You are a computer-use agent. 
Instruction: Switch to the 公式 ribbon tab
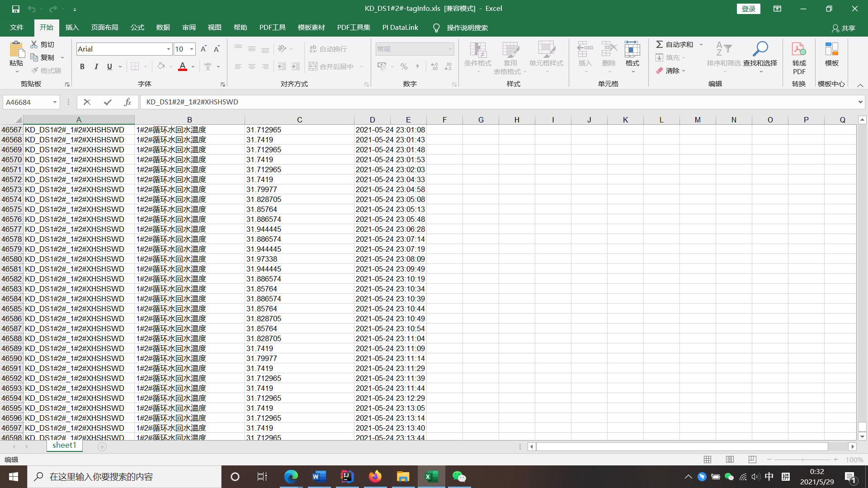coord(137,28)
